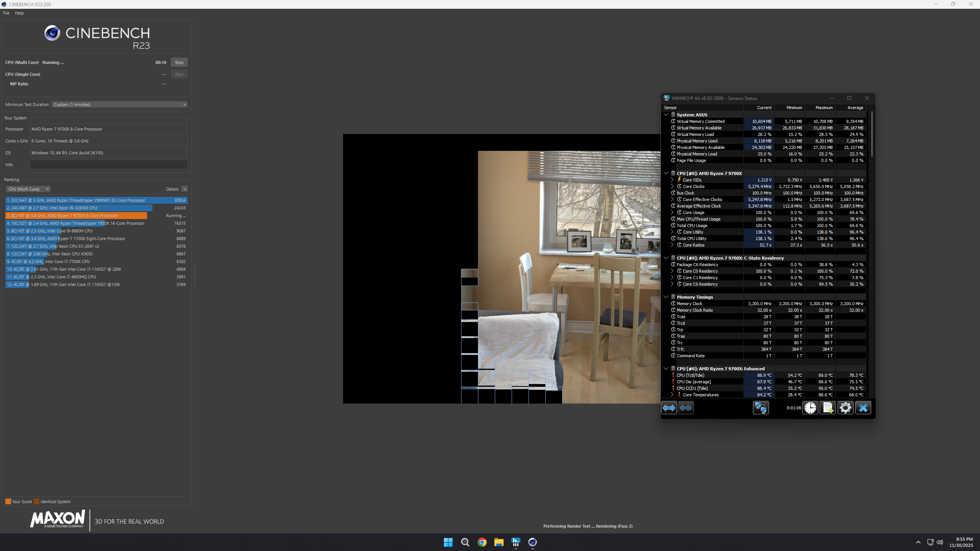Click the Info input field
This screenshot has height=551, width=980.
[109, 165]
